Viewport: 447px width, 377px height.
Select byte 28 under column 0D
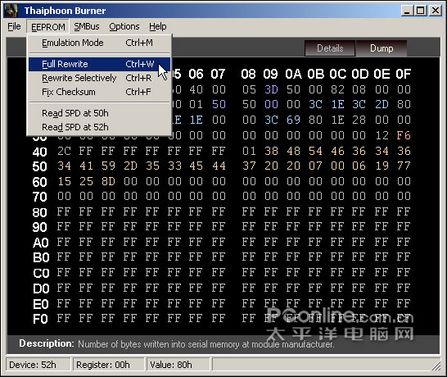tap(359, 120)
